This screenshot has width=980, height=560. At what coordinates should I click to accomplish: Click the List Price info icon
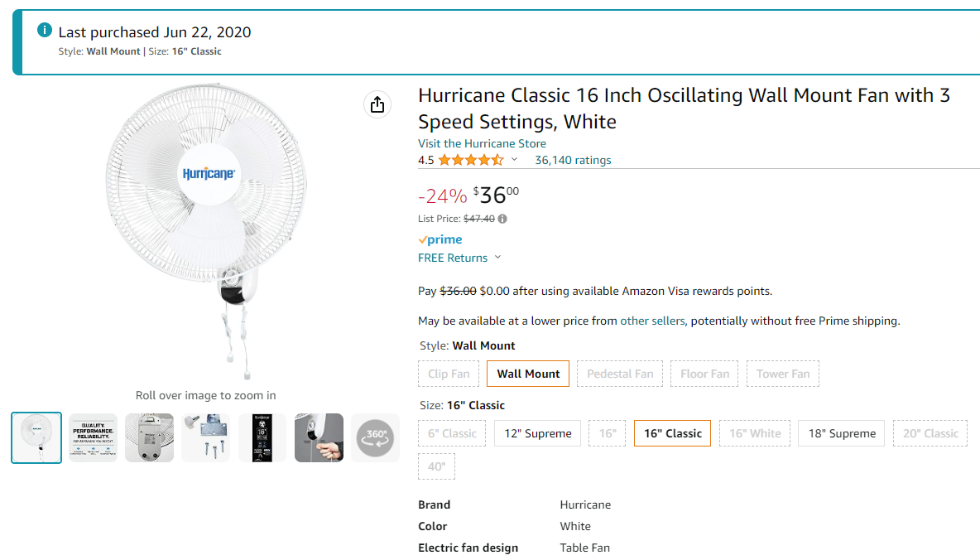[x=502, y=219]
